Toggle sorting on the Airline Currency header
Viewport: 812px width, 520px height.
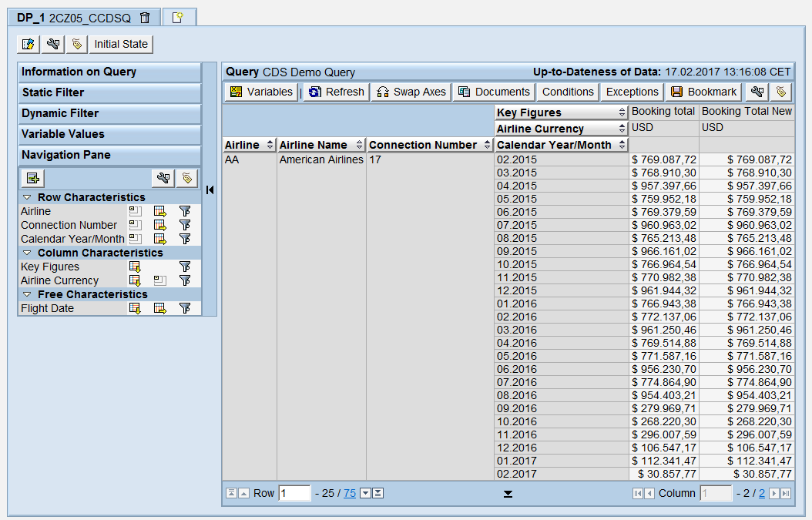coord(620,128)
